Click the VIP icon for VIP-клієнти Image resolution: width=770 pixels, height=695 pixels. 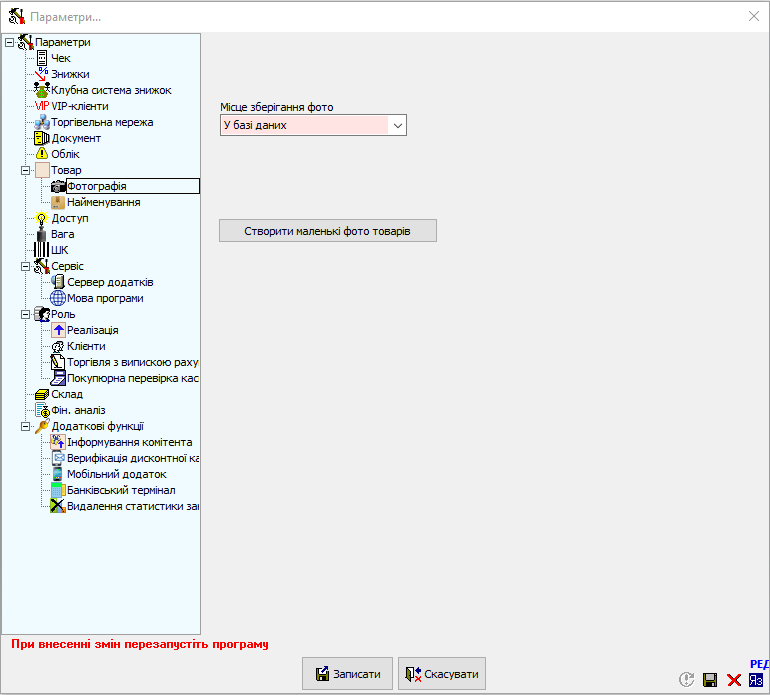coord(42,106)
